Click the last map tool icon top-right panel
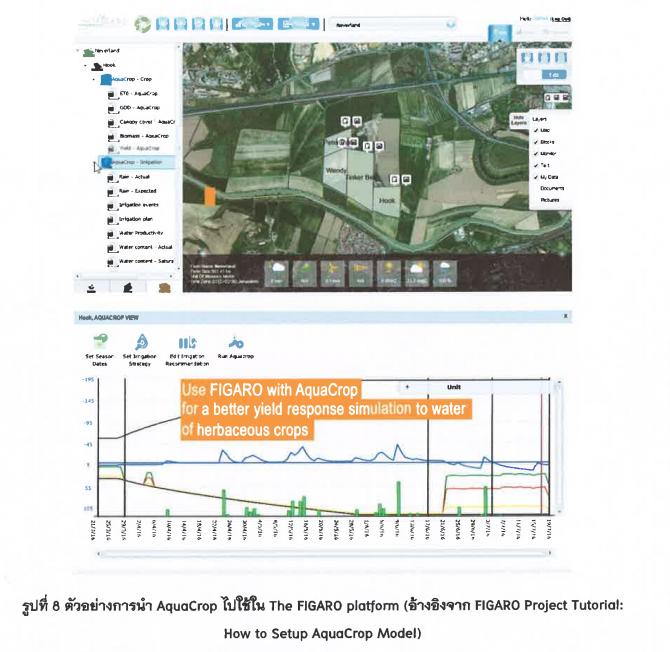The image size is (670, 652). (561, 58)
